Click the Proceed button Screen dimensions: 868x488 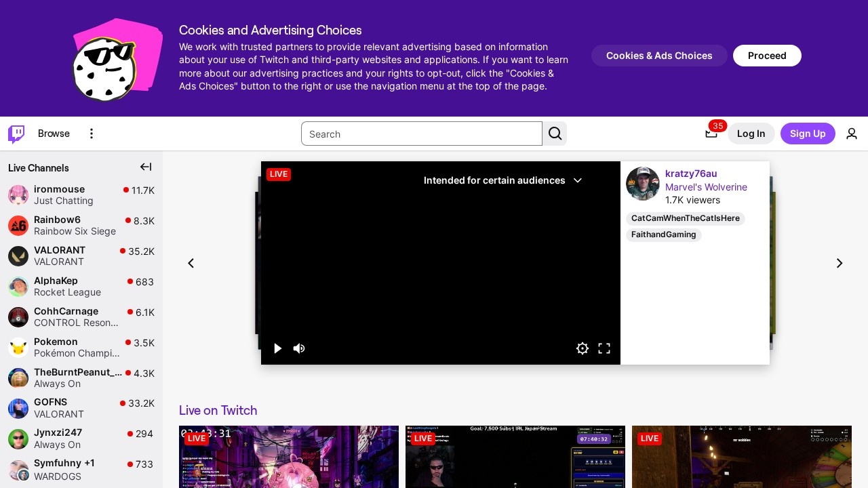[x=767, y=56]
